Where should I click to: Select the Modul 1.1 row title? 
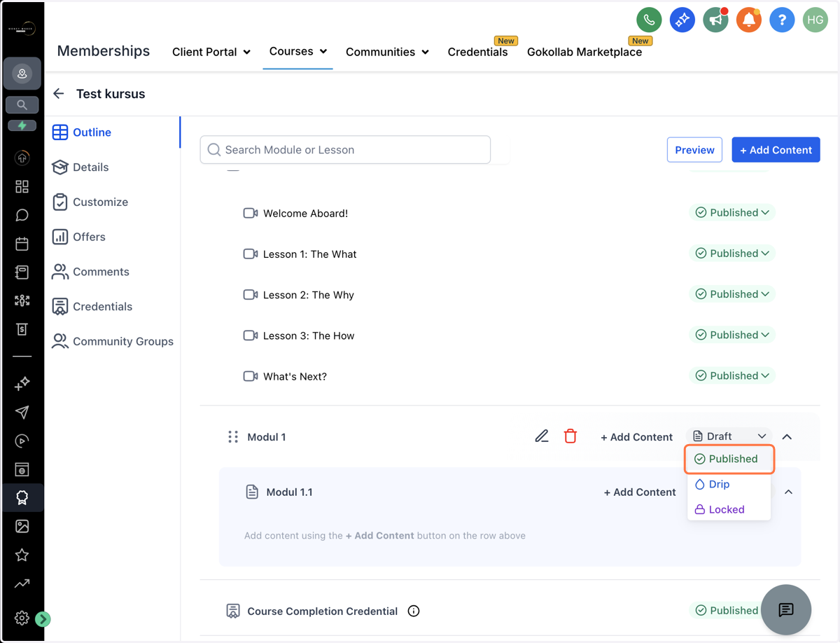[289, 492]
